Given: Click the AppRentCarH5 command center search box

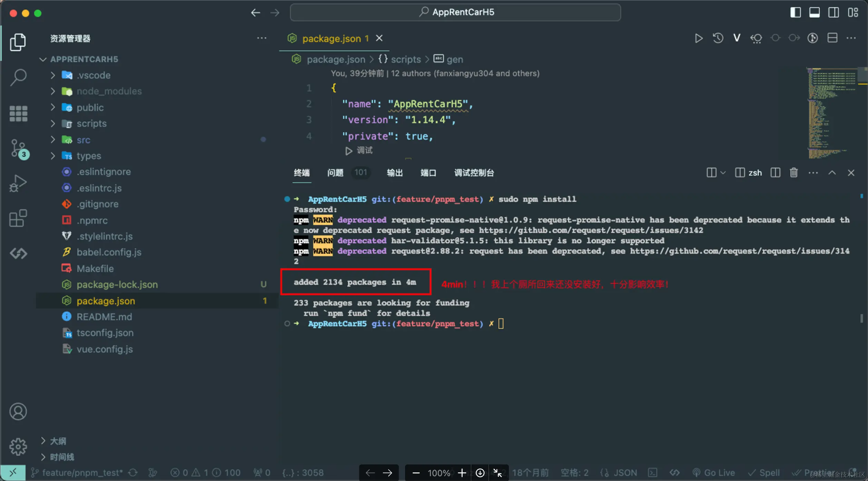Looking at the screenshot, I should [x=455, y=12].
